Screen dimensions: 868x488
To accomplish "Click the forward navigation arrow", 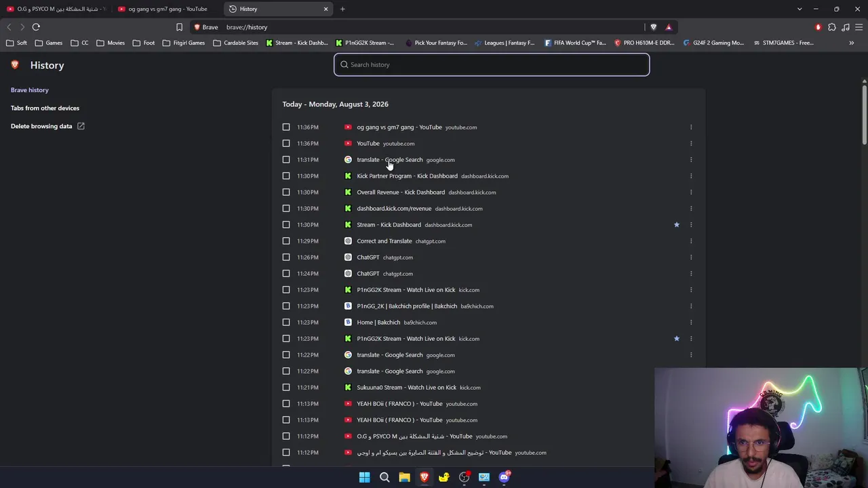I will pyautogui.click(x=22, y=27).
